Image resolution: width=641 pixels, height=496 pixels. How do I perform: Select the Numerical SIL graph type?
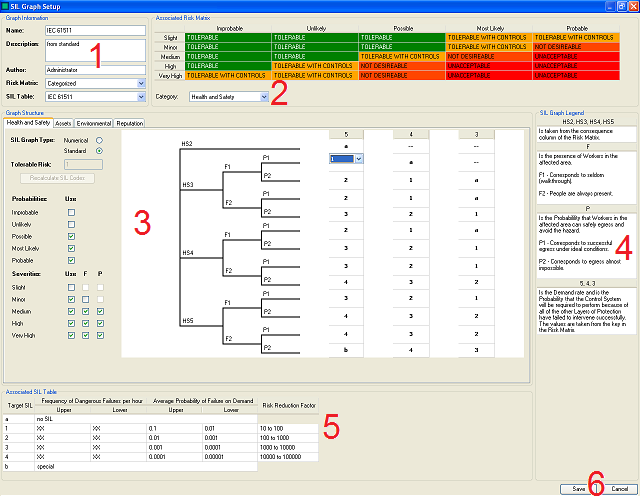tap(99, 139)
